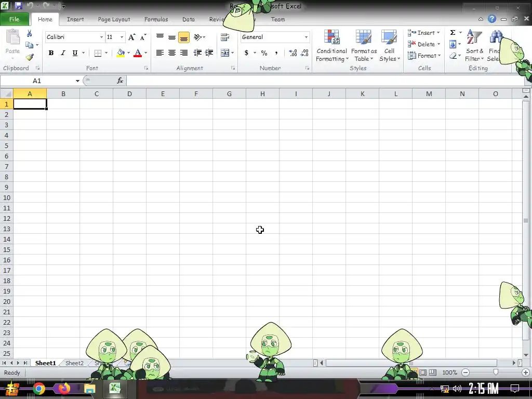Apply Comma Style format

click(276, 52)
